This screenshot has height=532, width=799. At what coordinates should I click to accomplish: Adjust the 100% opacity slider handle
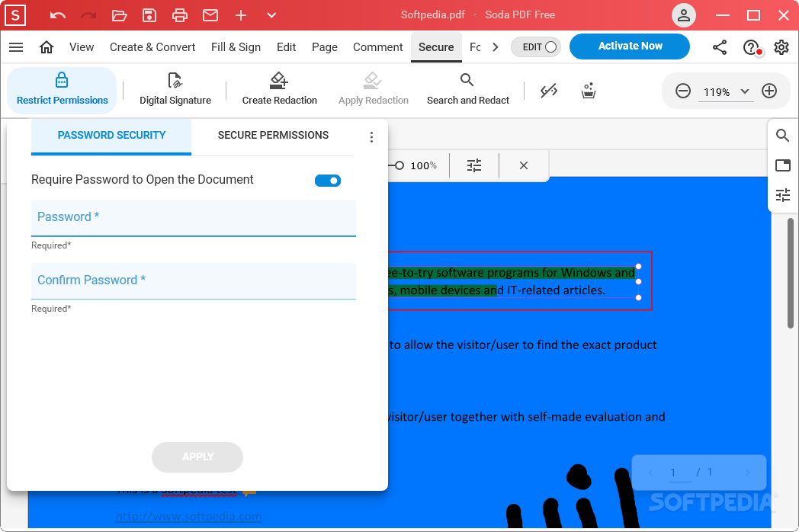pyautogui.click(x=399, y=165)
